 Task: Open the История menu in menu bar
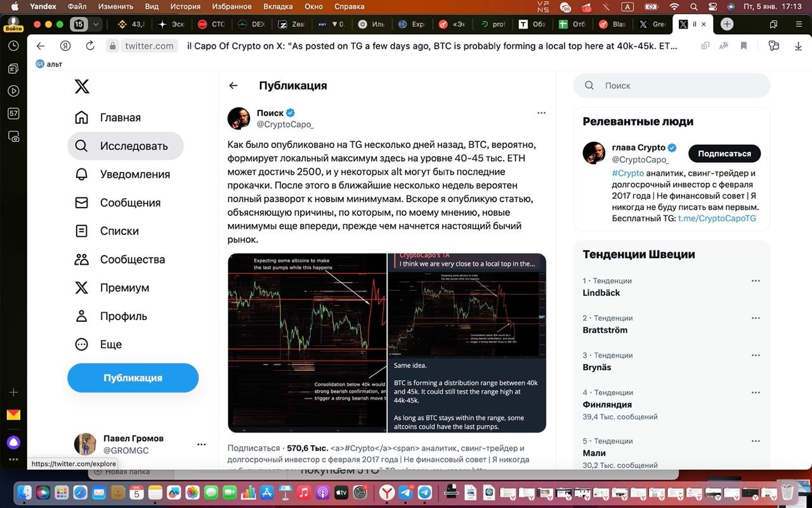pos(185,6)
